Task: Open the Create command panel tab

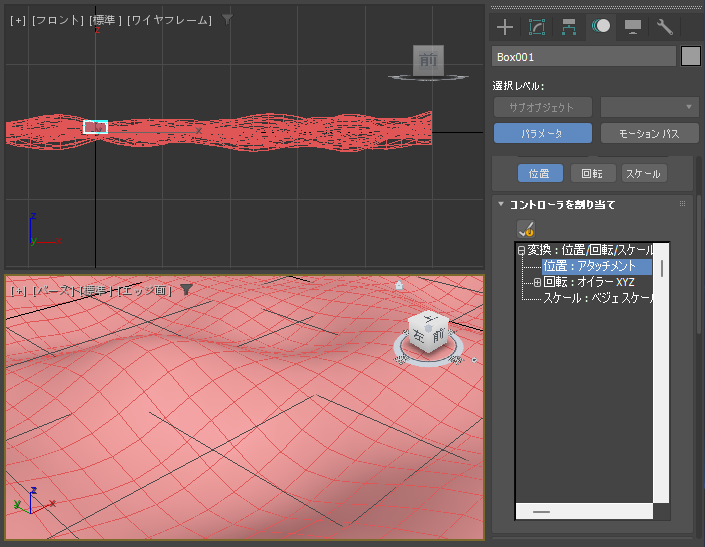Action: click(505, 27)
